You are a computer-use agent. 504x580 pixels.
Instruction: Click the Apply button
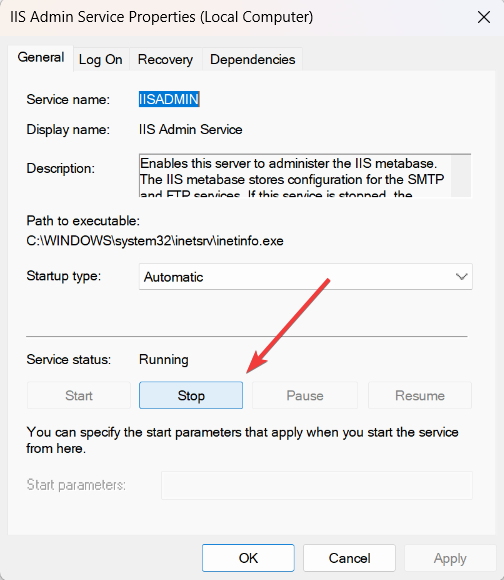[450, 558]
